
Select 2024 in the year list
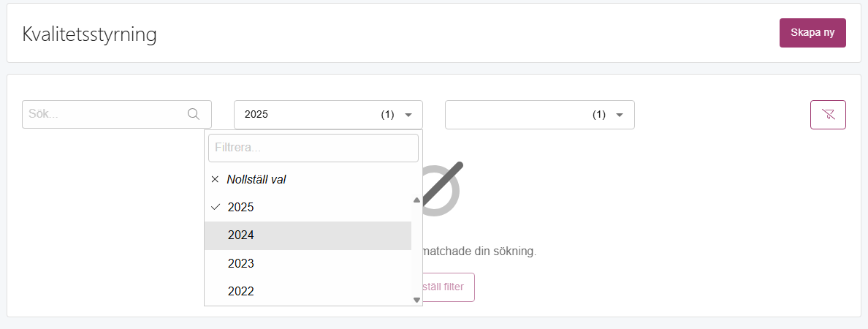[308, 235]
